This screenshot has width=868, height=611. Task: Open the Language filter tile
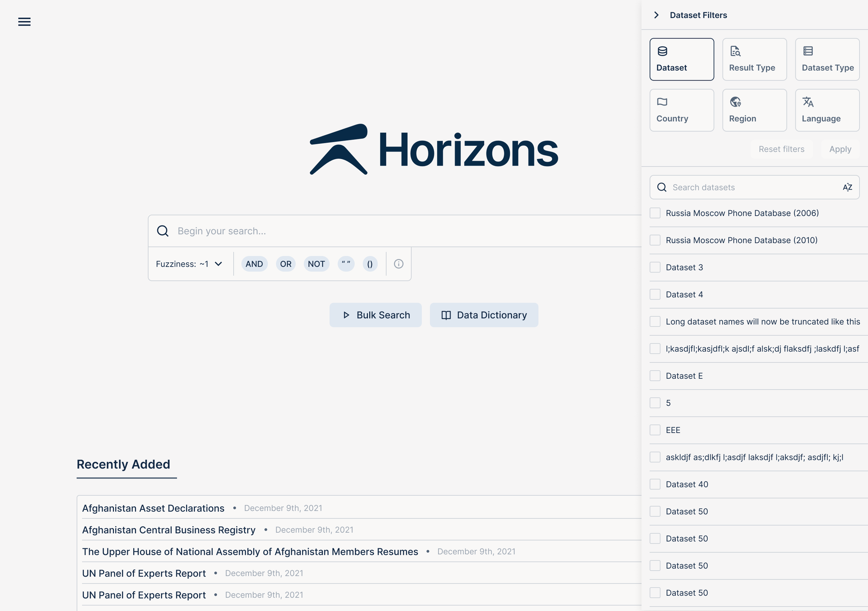tap(827, 110)
